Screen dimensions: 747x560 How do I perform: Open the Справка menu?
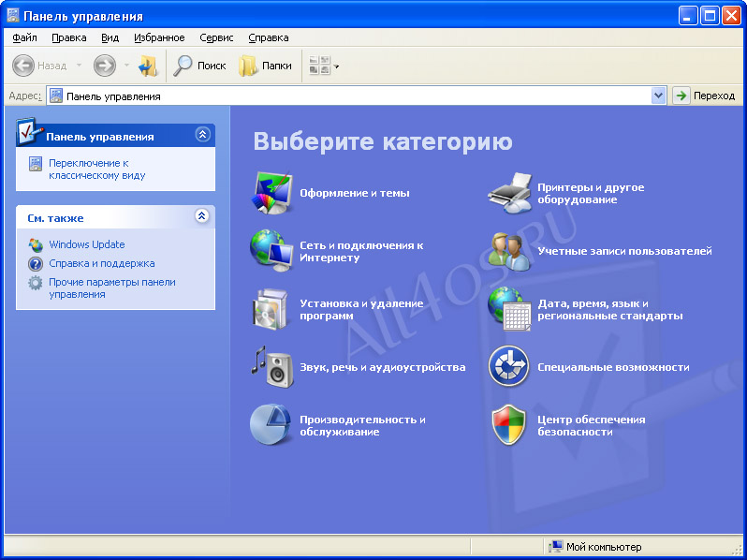pyautogui.click(x=269, y=37)
